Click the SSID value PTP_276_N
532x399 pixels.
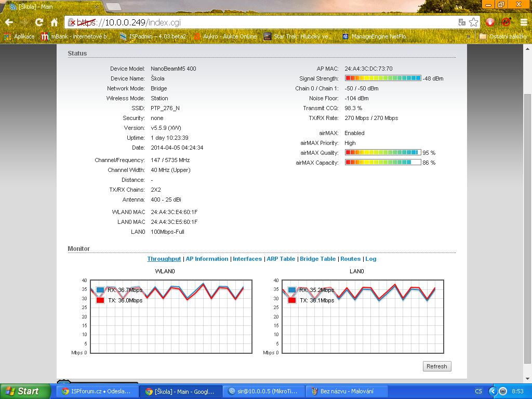[x=165, y=108]
